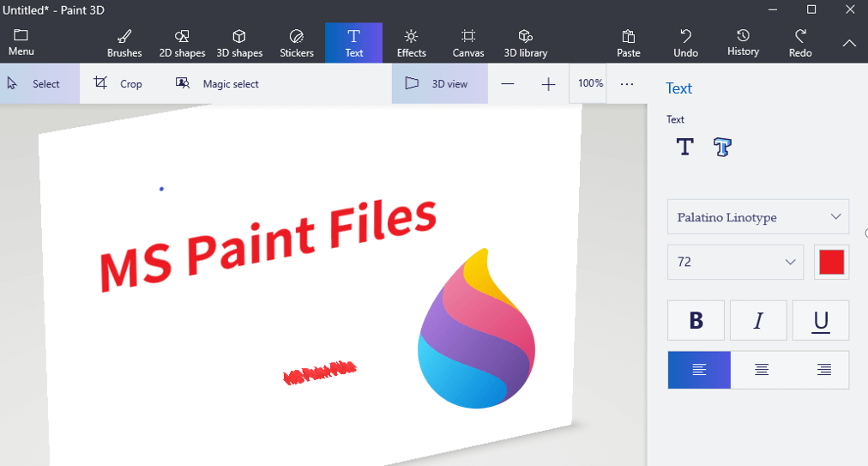
Task: Open the 3D shapes tool
Action: 239,43
